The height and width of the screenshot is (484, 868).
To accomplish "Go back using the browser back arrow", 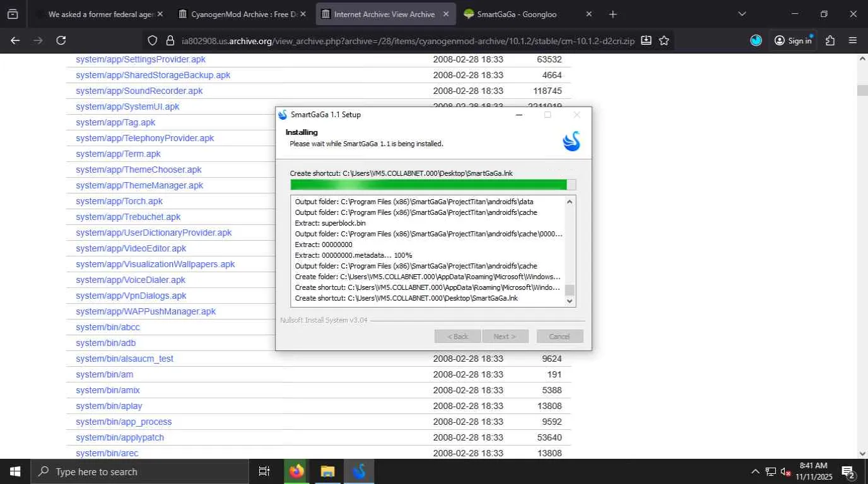I will pyautogui.click(x=15, y=40).
